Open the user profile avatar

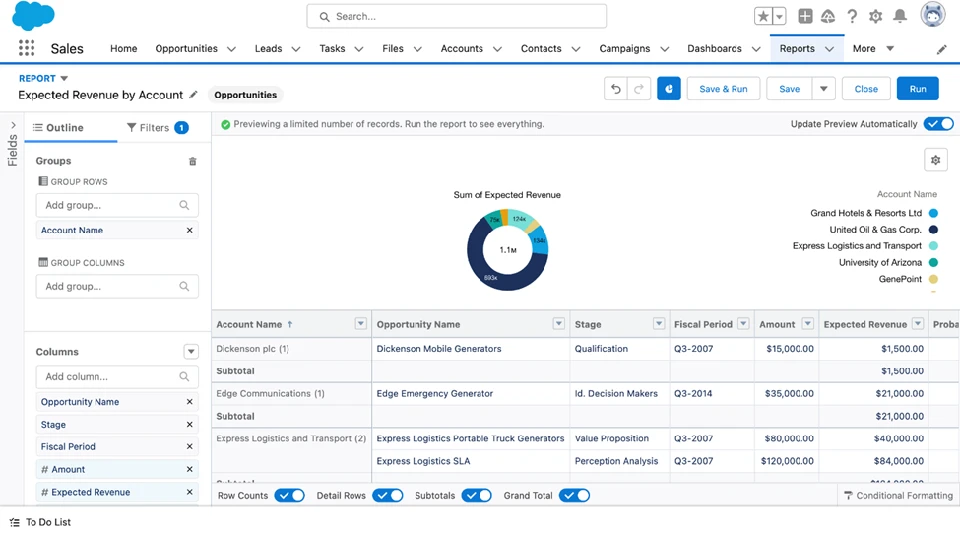[932, 15]
